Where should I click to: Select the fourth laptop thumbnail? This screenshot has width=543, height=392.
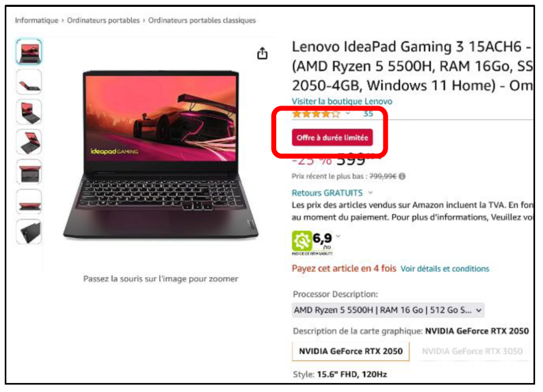click(29, 142)
